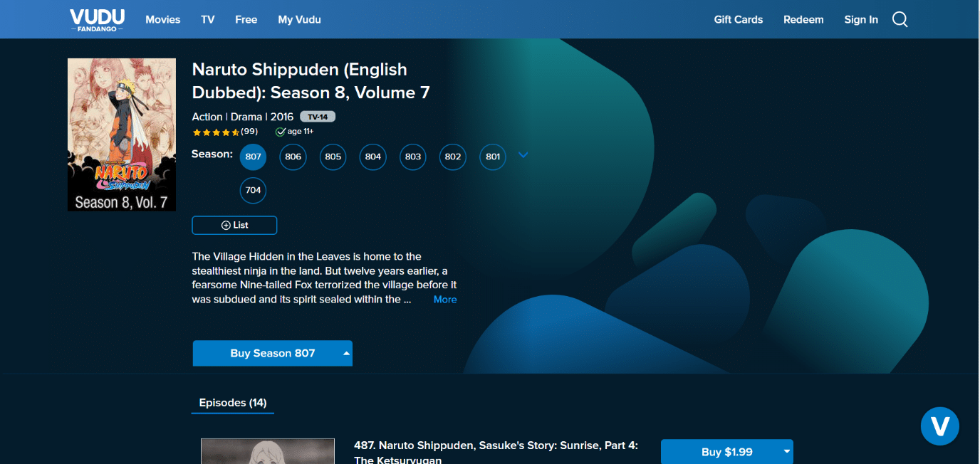
Task: Add the show to List
Action: [234, 225]
